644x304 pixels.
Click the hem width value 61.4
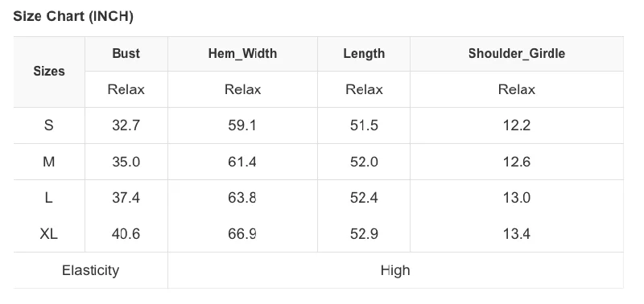tap(242, 162)
